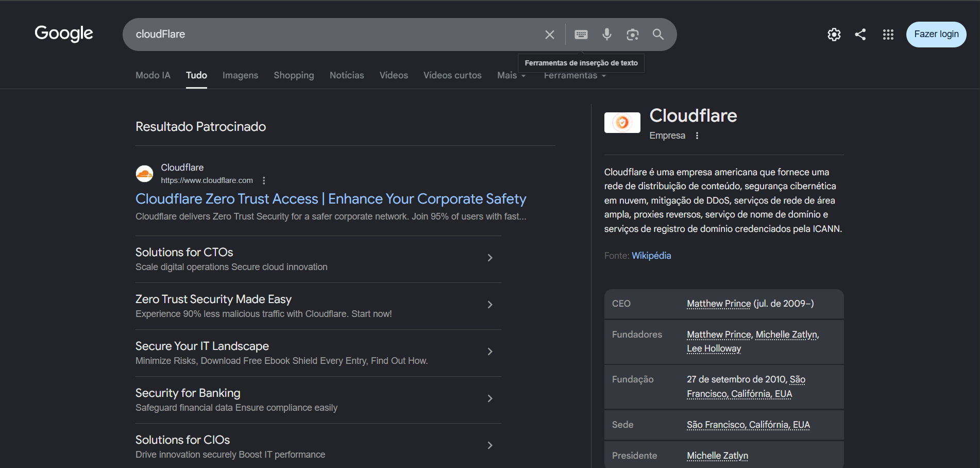Click the Cloudflare favicon in the sponsored result
The width and height of the screenshot is (980, 468).
coord(144,174)
